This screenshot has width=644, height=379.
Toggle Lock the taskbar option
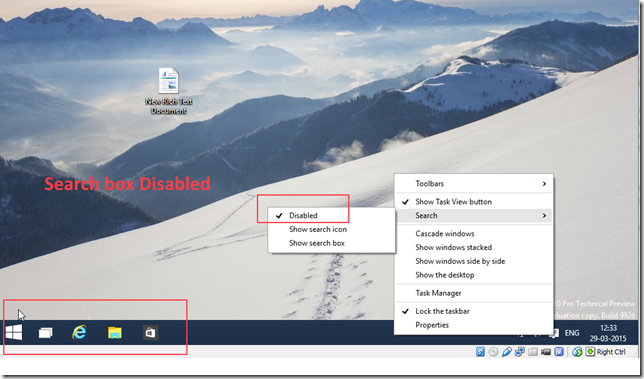[x=474, y=311]
